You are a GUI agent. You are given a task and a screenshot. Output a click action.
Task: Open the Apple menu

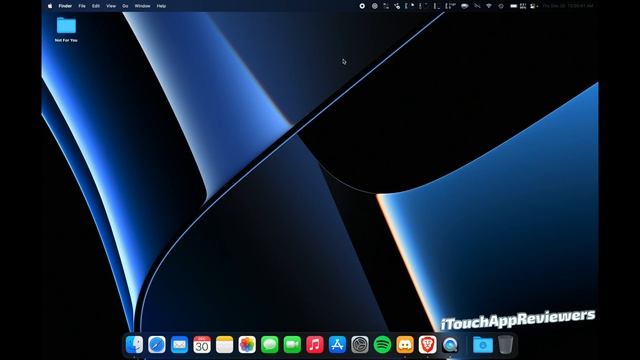coord(50,6)
